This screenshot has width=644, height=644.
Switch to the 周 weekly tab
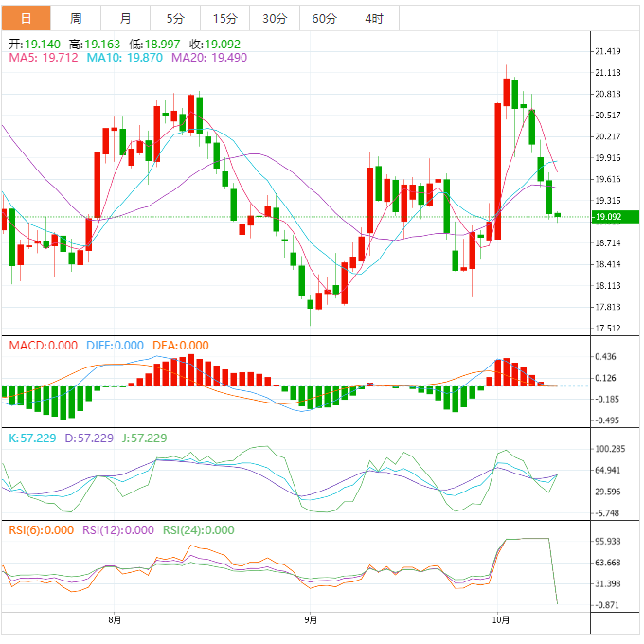pyautogui.click(x=76, y=19)
